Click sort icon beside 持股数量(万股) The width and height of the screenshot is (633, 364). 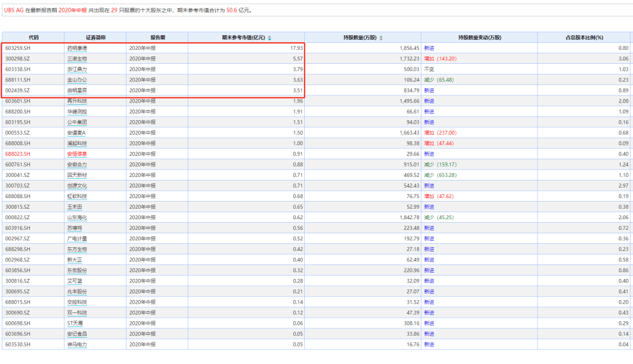pyautogui.click(x=381, y=38)
